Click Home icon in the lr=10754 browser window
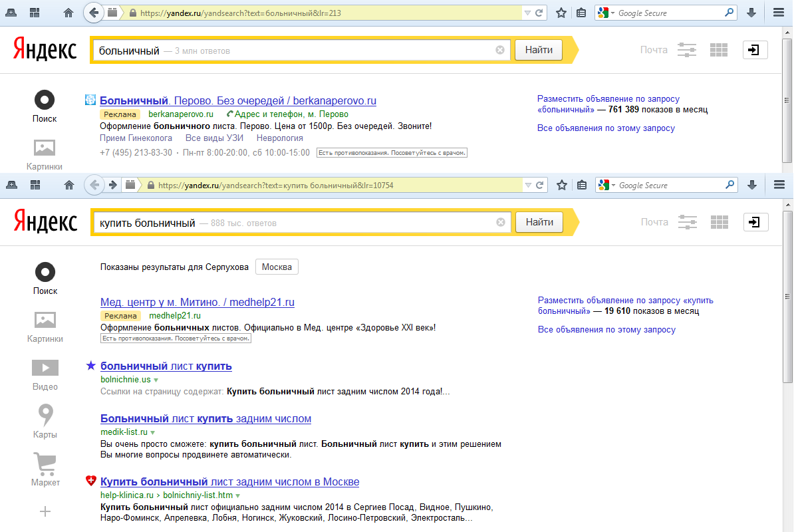794x532 pixels. pos(69,186)
